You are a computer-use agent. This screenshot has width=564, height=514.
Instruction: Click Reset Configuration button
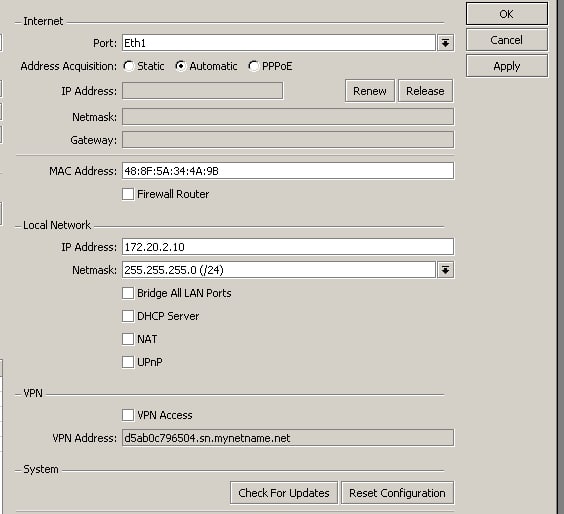coord(397,493)
